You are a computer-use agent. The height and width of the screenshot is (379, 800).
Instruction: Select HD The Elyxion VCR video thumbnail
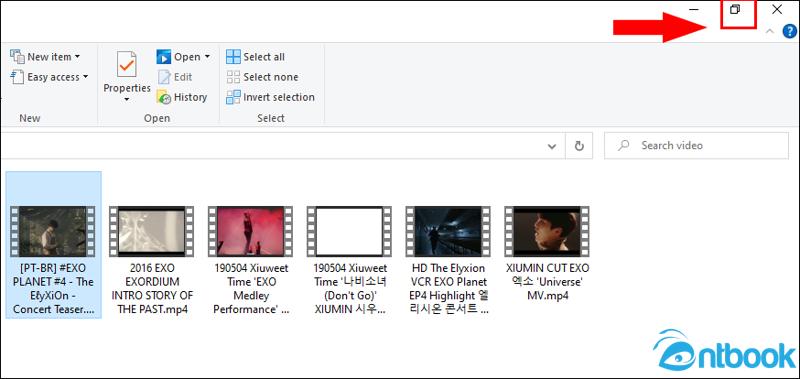[448, 231]
